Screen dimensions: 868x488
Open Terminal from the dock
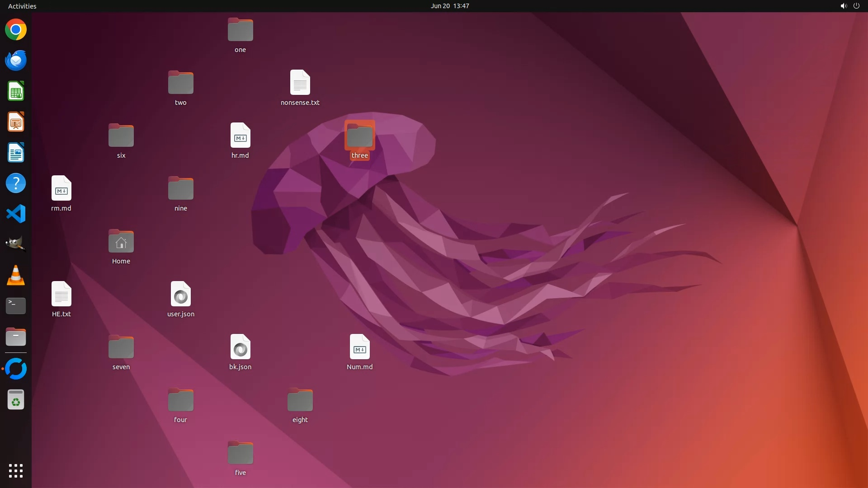(16, 306)
